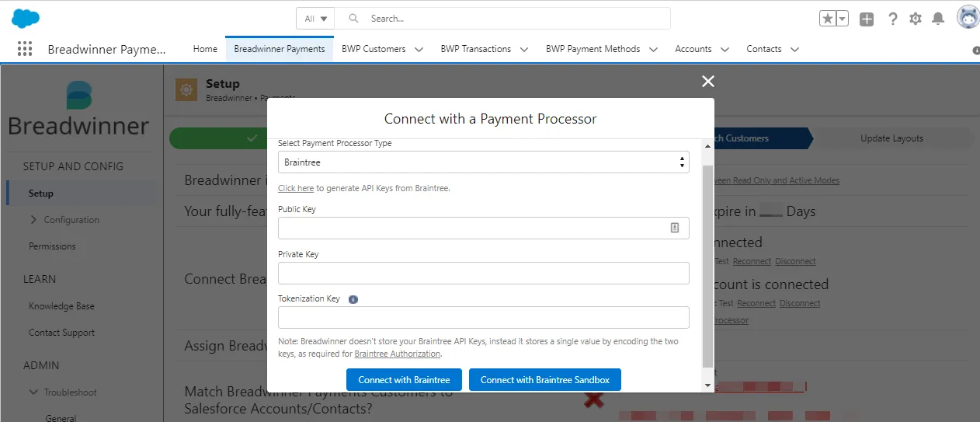Viewport: 980px width, 422px height.
Task: Close the payment processor dialog with X
Action: [707, 81]
